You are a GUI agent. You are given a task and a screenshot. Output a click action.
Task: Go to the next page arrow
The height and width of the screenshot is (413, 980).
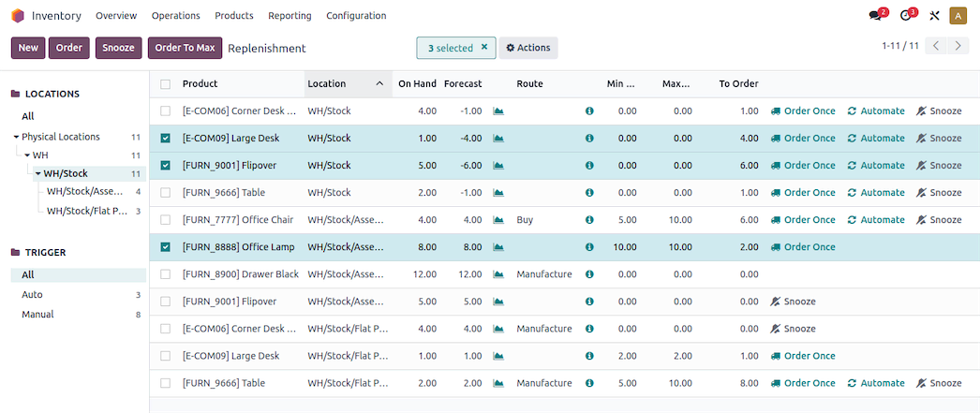[958, 46]
